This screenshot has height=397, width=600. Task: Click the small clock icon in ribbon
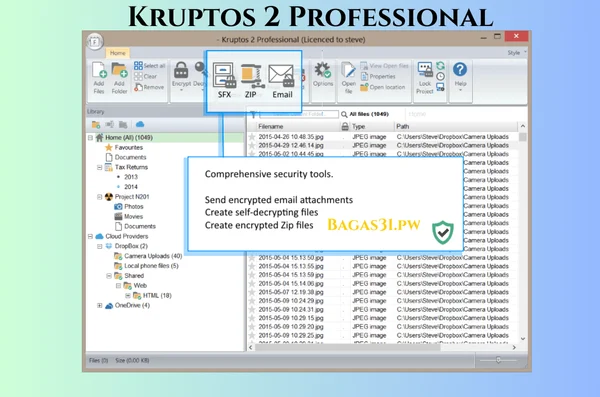coord(440,77)
